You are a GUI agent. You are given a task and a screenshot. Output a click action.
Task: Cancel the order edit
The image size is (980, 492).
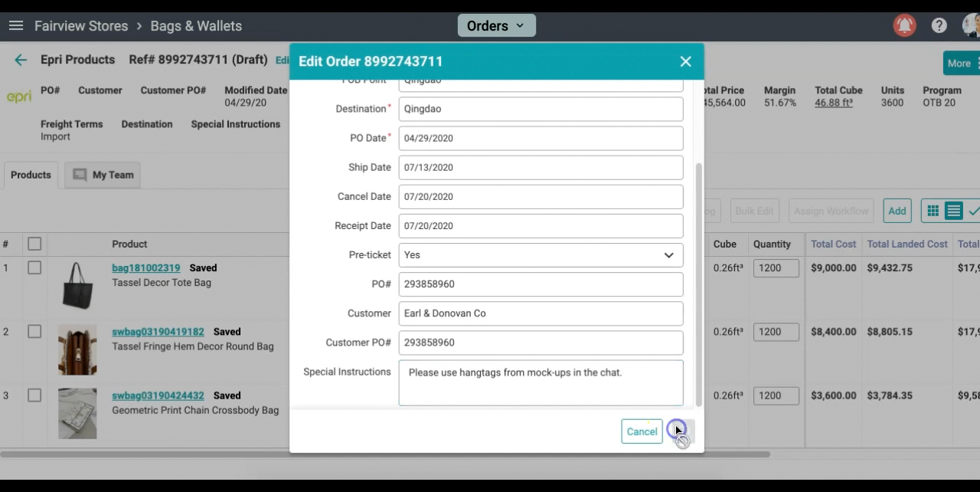pyautogui.click(x=642, y=431)
